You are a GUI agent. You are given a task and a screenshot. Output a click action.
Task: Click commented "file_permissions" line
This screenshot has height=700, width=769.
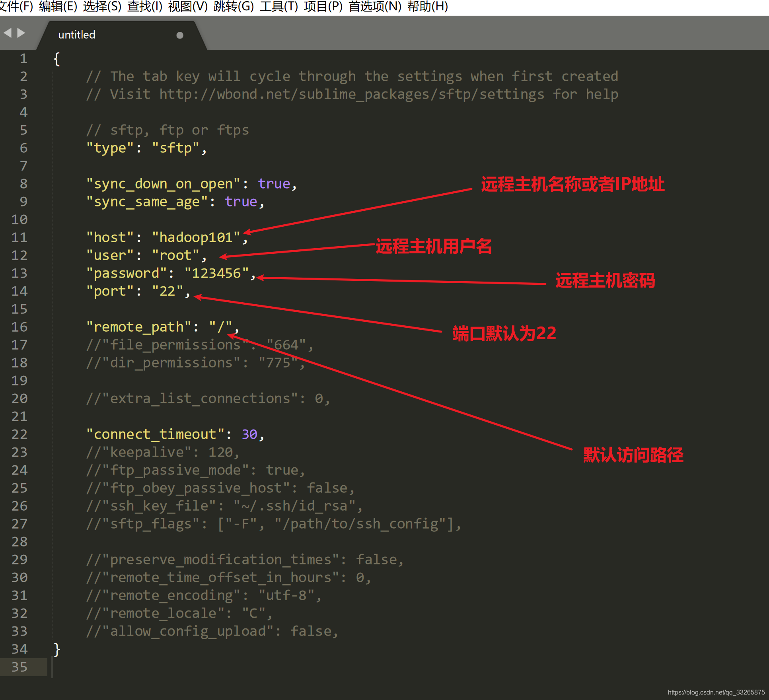pyautogui.click(x=200, y=345)
